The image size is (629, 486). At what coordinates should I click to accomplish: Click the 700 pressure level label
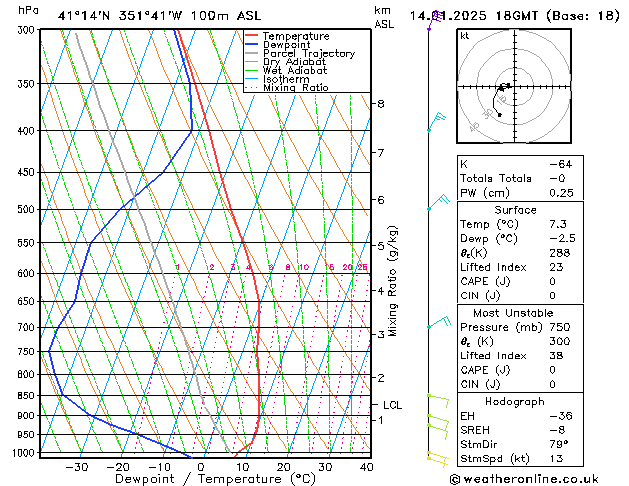click(28, 328)
